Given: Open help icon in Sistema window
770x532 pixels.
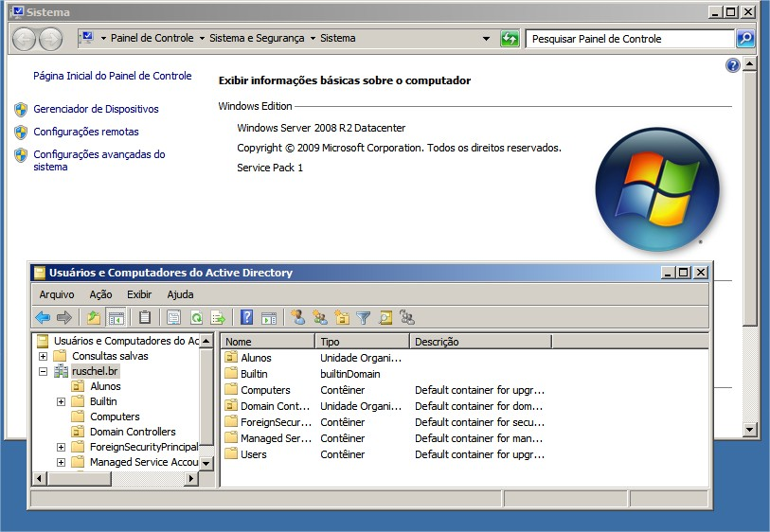Looking at the screenshot, I should coord(733,65).
